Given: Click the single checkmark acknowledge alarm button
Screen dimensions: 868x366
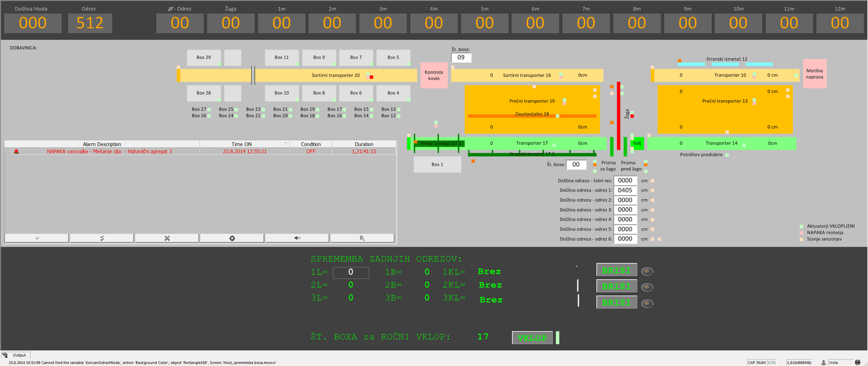Looking at the screenshot, I should tap(37, 238).
